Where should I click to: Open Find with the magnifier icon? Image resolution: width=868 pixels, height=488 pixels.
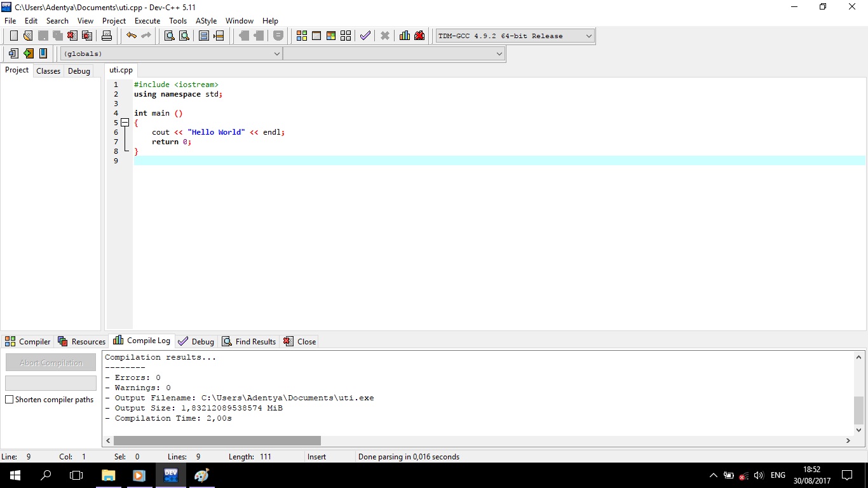point(170,36)
